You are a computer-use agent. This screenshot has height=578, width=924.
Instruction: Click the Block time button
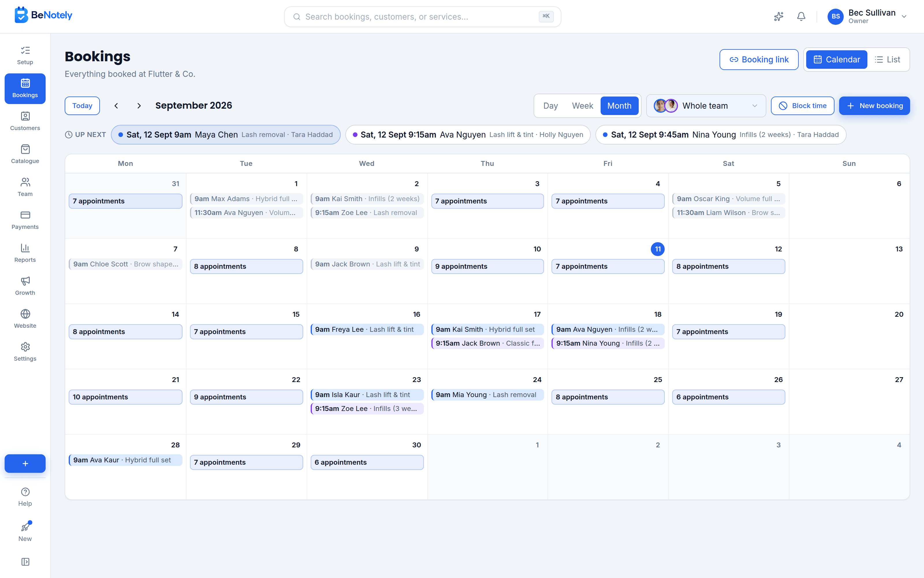tap(802, 106)
